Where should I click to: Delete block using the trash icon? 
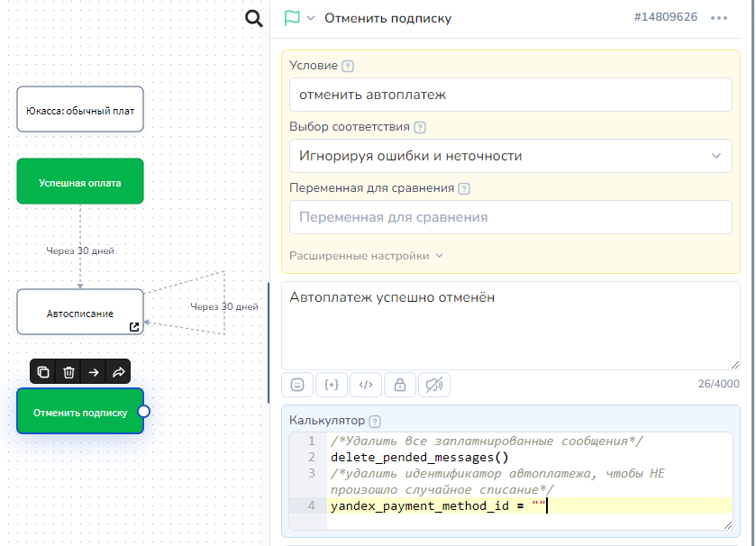[68, 372]
